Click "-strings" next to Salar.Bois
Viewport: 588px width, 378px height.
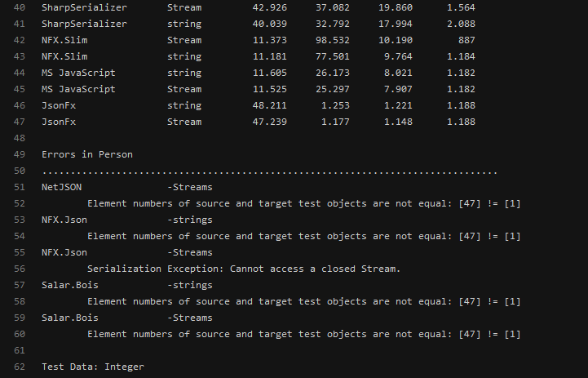(189, 285)
